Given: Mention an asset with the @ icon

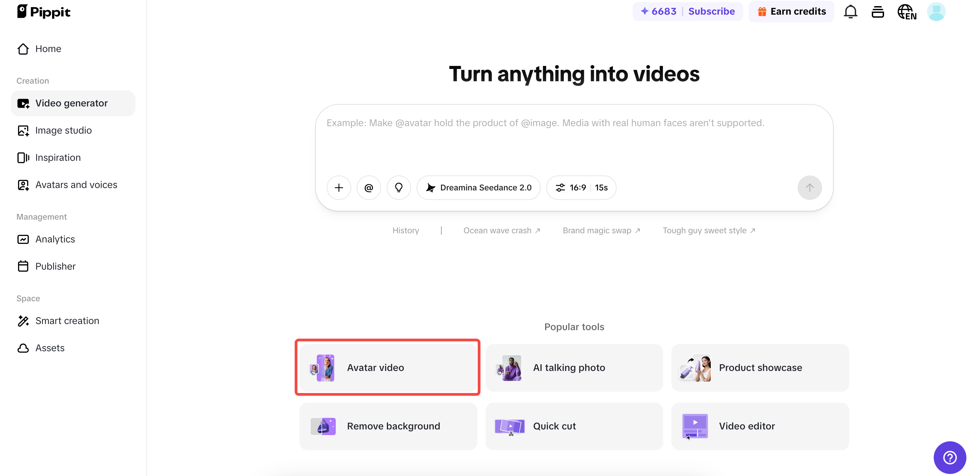Looking at the screenshot, I should point(368,187).
